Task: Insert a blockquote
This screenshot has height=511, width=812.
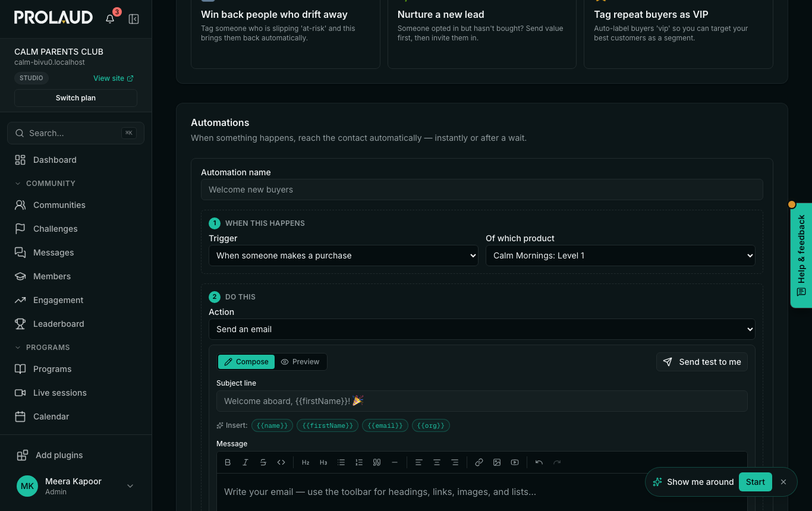Action: tap(377, 462)
